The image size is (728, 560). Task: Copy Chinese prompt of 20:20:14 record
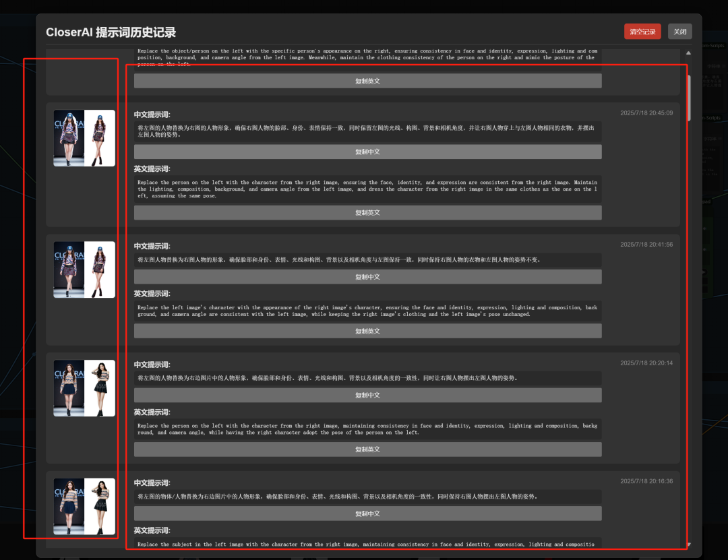(368, 395)
